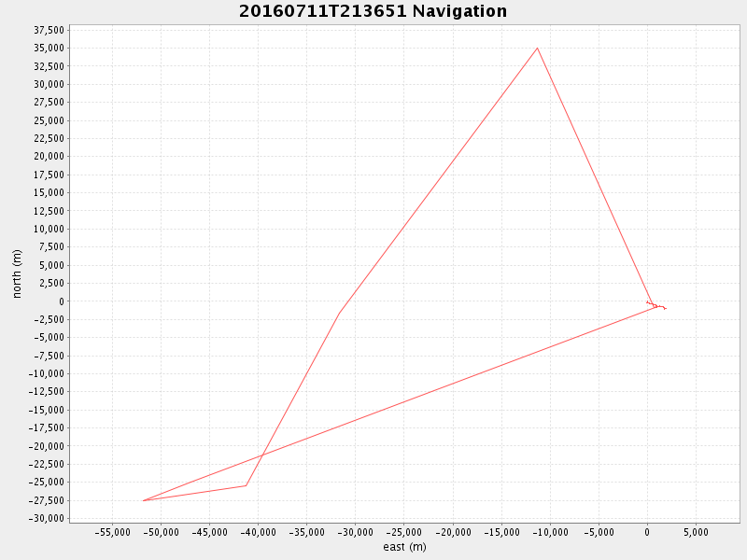
Task: Click the -40,000 tick label on east axis
Action: (x=259, y=533)
